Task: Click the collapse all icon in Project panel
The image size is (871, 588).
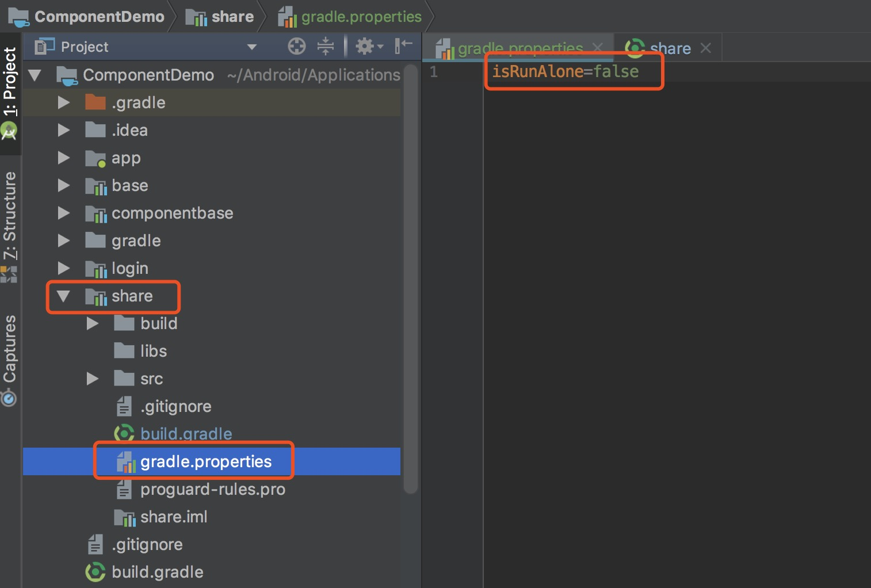Action: tap(326, 46)
